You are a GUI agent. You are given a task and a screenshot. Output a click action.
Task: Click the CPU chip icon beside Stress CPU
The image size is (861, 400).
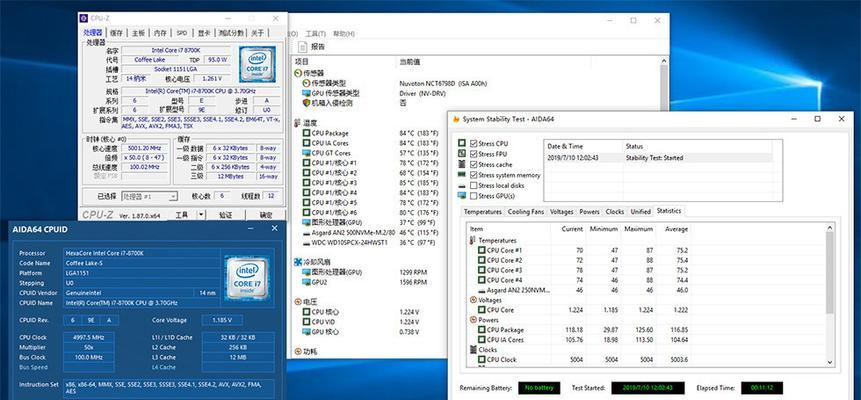pos(462,143)
